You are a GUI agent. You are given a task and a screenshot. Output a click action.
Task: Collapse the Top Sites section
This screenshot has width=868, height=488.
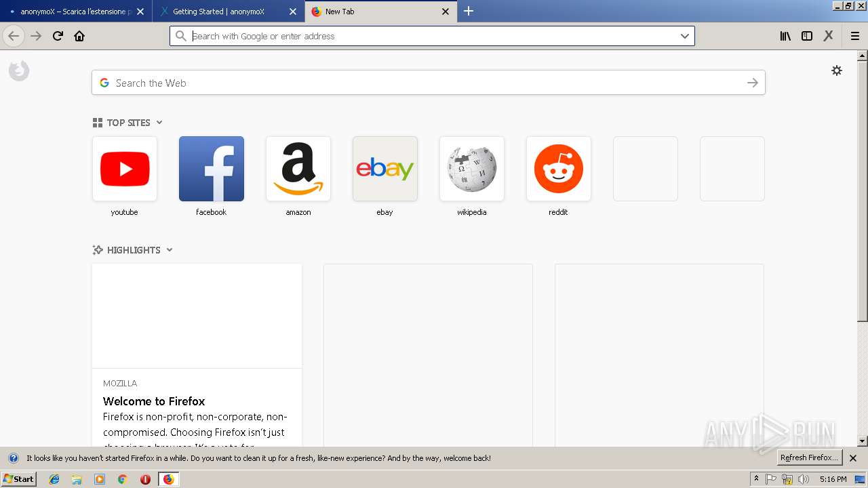159,123
